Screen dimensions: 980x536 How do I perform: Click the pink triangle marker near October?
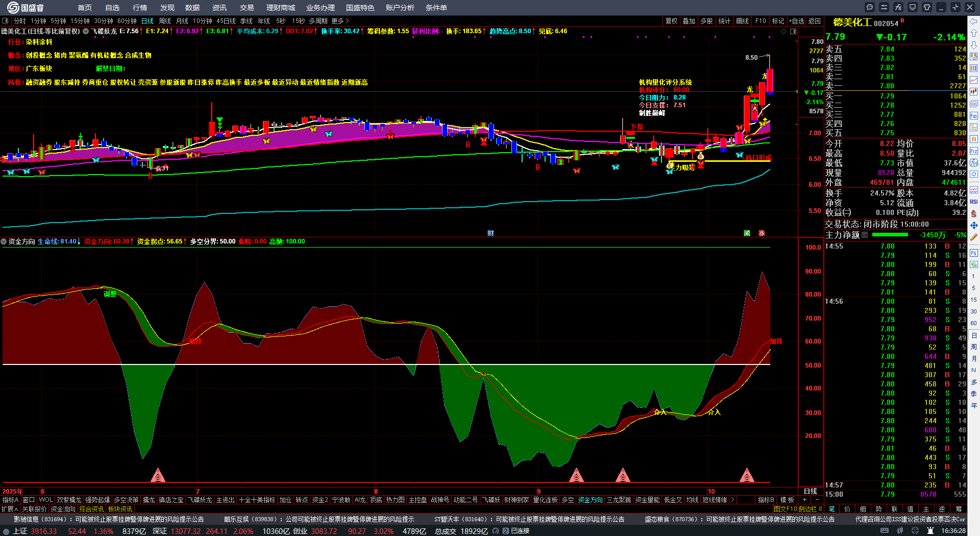[x=747, y=475]
